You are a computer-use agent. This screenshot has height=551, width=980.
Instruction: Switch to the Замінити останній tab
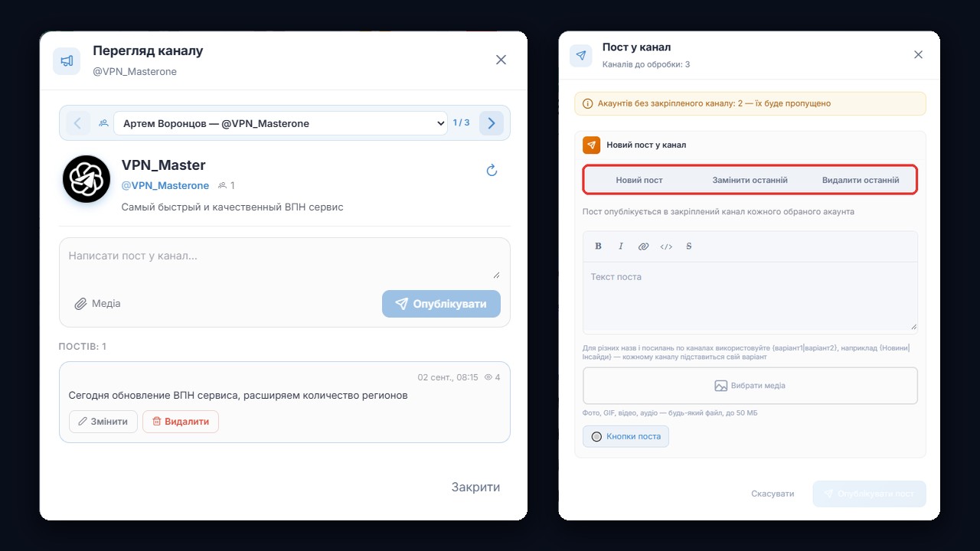pyautogui.click(x=750, y=181)
